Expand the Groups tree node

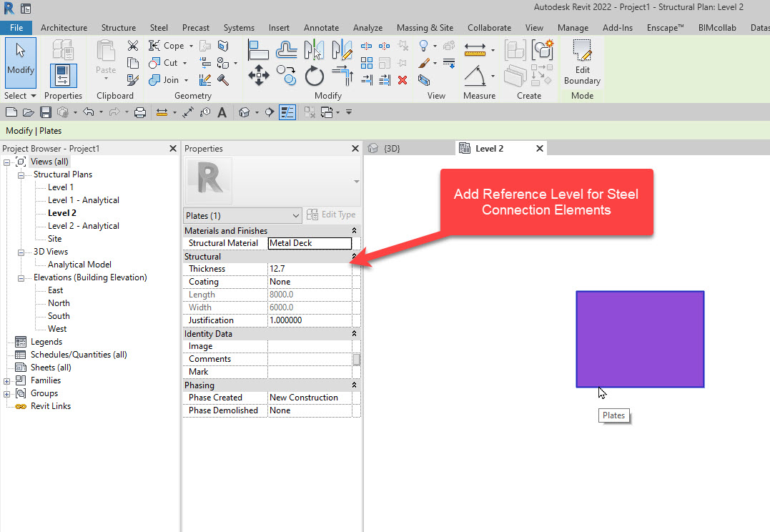tap(7, 393)
